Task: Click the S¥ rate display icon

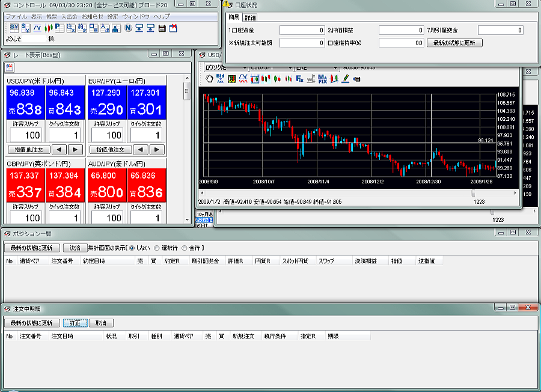Action: tap(14, 28)
